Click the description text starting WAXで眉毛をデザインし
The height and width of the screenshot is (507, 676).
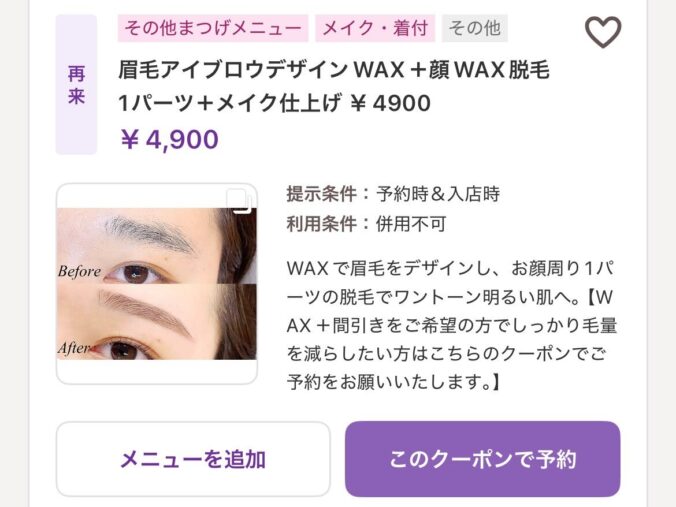pyautogui.click(x=451, y=282)
